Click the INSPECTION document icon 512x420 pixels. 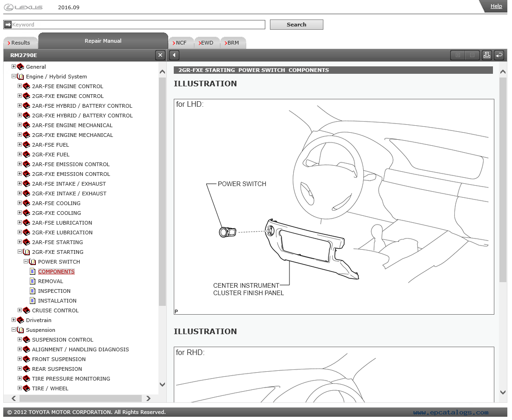(33, 291)
